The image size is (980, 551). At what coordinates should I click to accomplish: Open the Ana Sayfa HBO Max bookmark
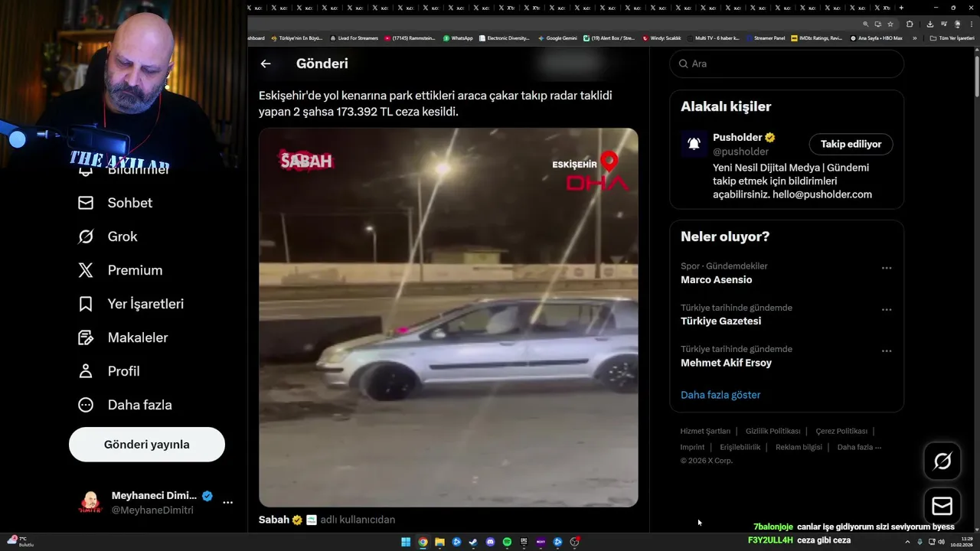[x=876, y=37]
